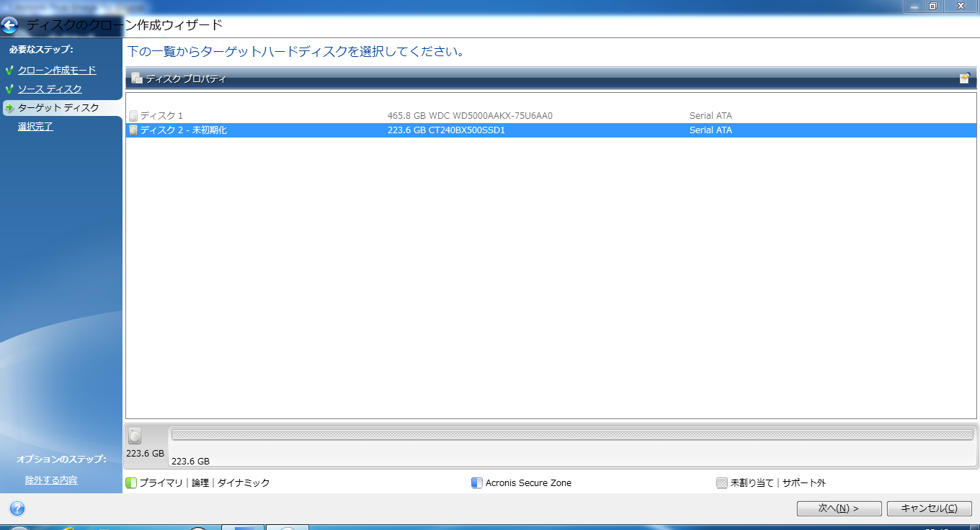Click the 223.6 GB disk icon in layout panel

[x=135, y=436]
